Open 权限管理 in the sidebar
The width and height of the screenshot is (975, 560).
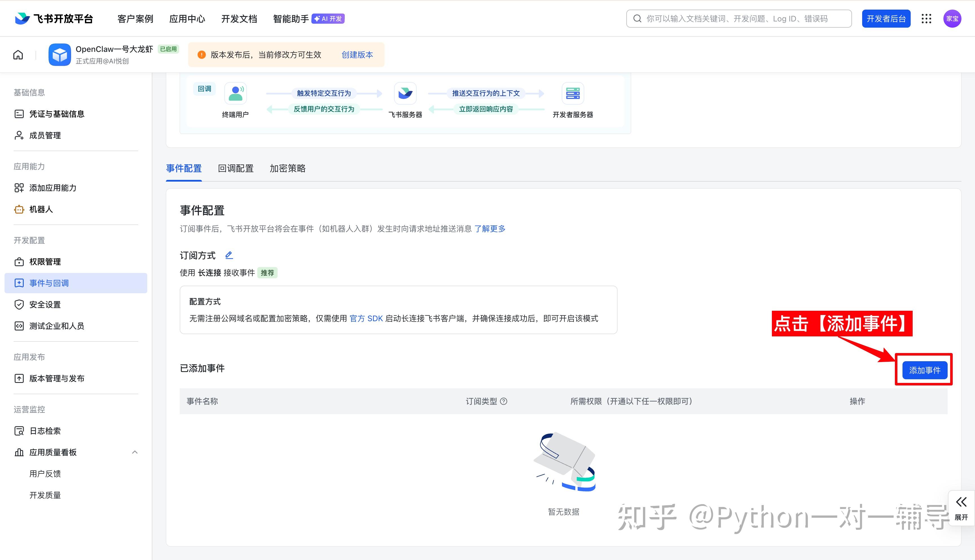45,262
